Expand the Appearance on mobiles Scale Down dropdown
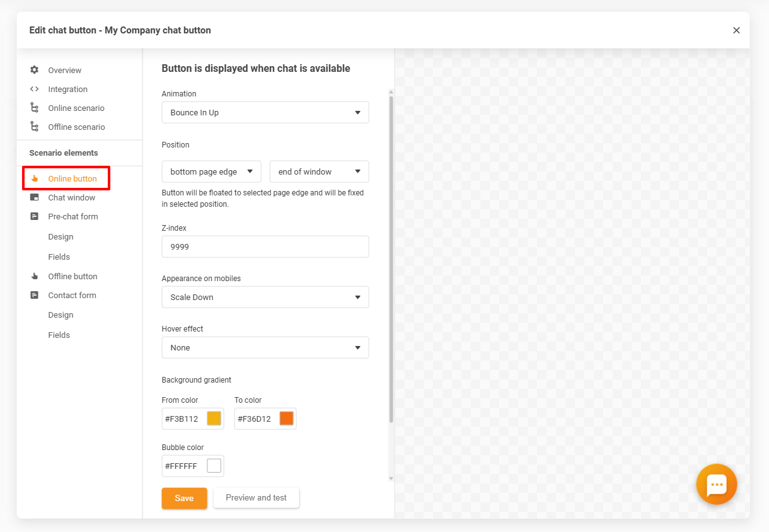 click(x=265, y=297)
